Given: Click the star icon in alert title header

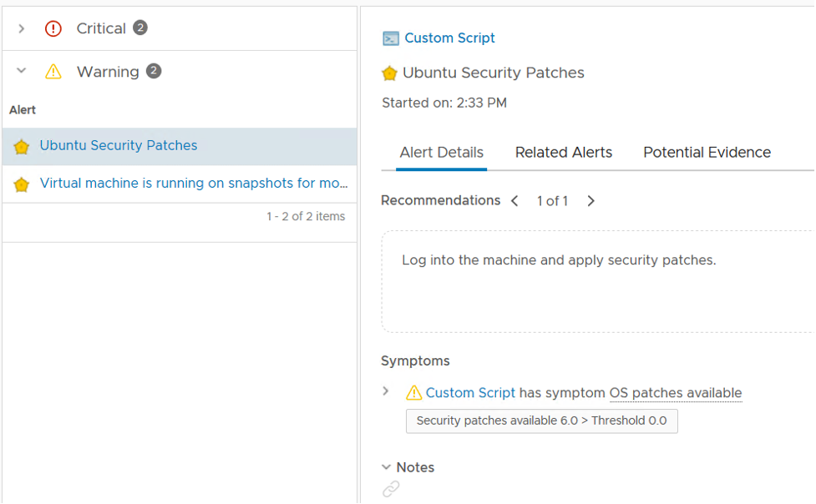Looking at the screenshot, I should coord(389,73).
